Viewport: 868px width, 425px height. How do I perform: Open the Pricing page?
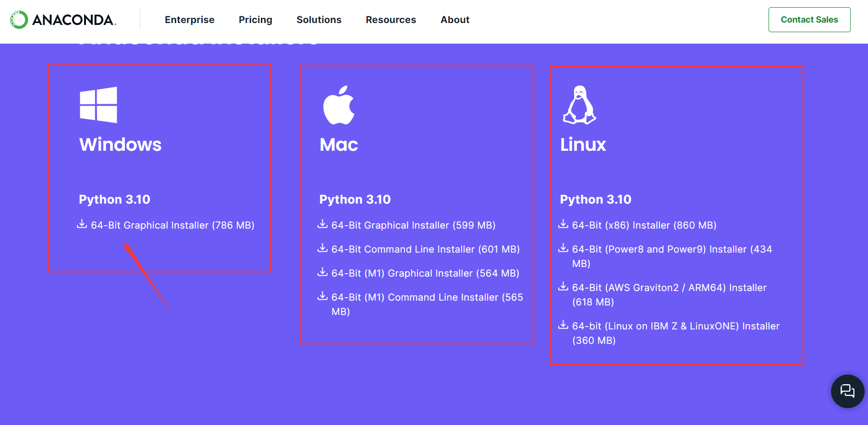click(255, 20)
